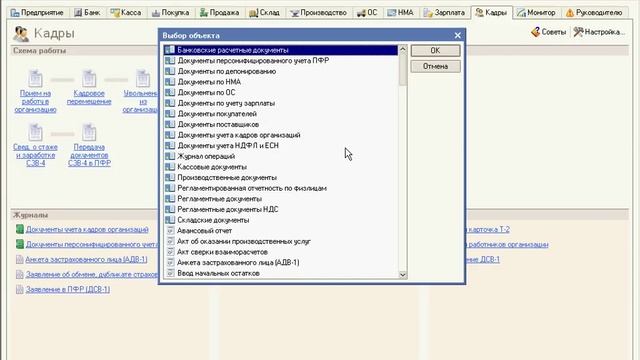Screen dimensions: 640x360
Task: Select 'Кассовые документы' row
Action: 281,167
